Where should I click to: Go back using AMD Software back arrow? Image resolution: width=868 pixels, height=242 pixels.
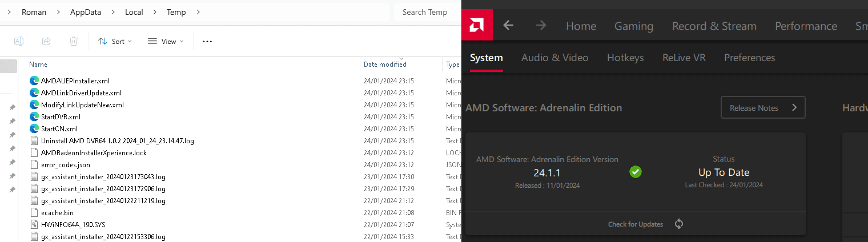pyautogui.click(x=508, y=26)
